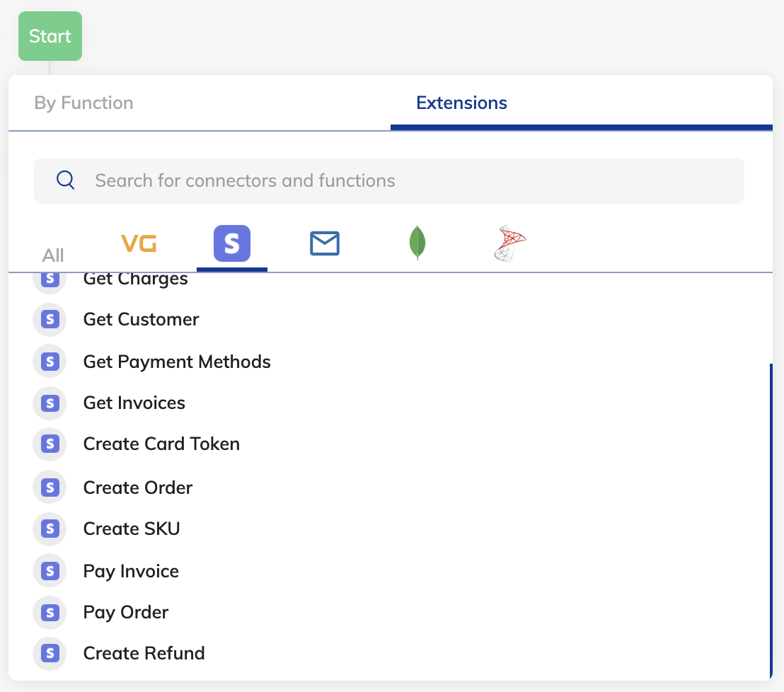
Task: Select the MongoDB leaf connector icon
Action: (417, 243)
